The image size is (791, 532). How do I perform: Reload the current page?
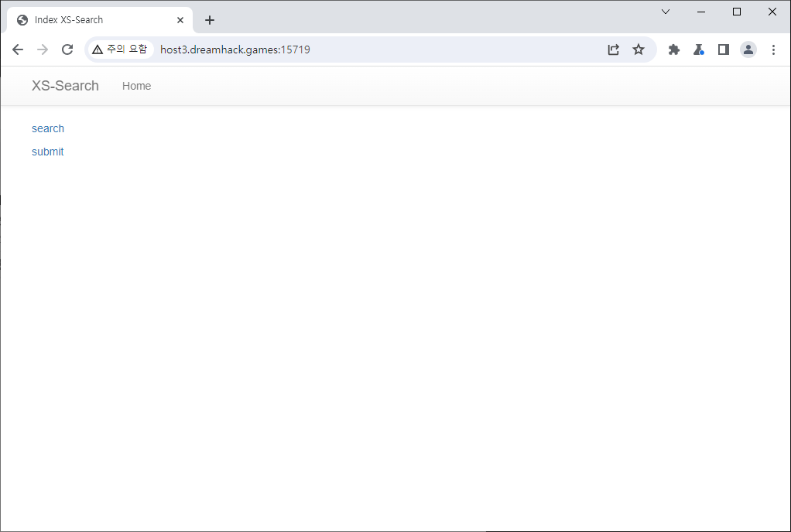pyautogui.click(x=67, y=49)
